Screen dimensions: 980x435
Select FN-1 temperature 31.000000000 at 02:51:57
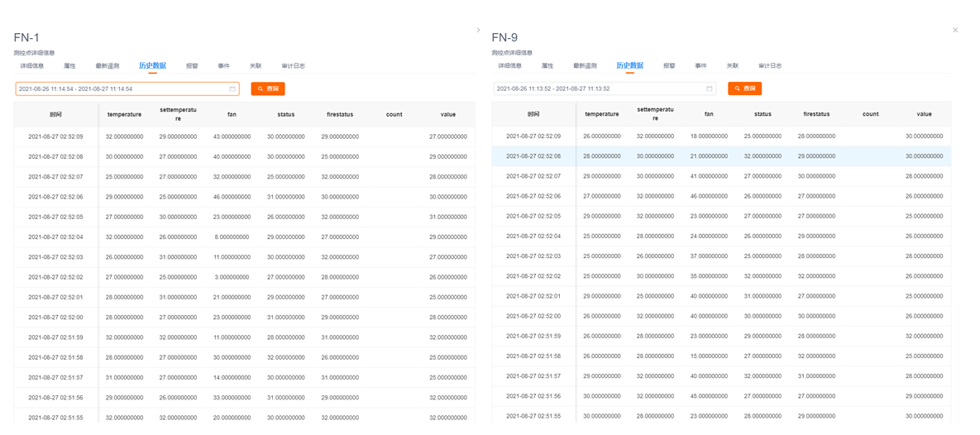124,377
